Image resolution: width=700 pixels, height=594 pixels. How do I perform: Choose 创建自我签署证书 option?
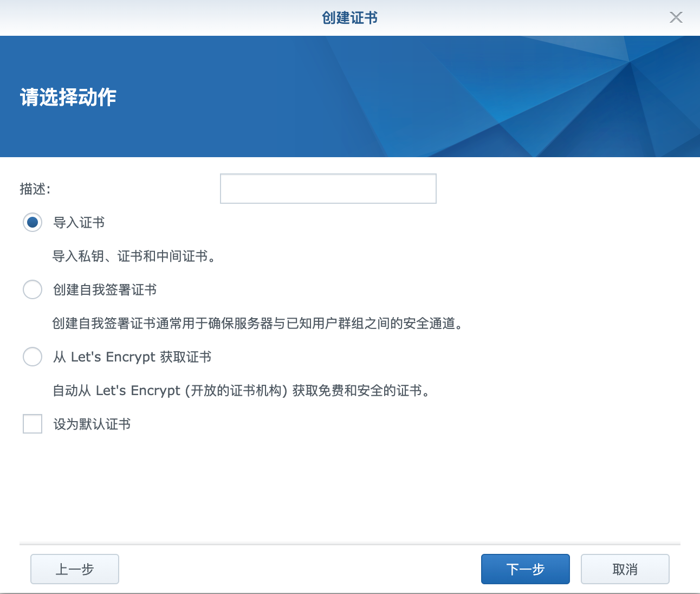point(32,289)
